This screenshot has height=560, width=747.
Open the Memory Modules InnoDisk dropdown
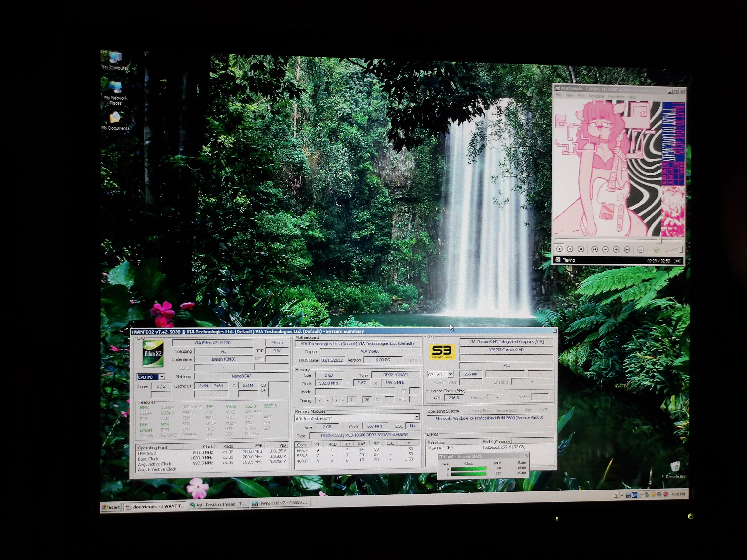point(417,417)
